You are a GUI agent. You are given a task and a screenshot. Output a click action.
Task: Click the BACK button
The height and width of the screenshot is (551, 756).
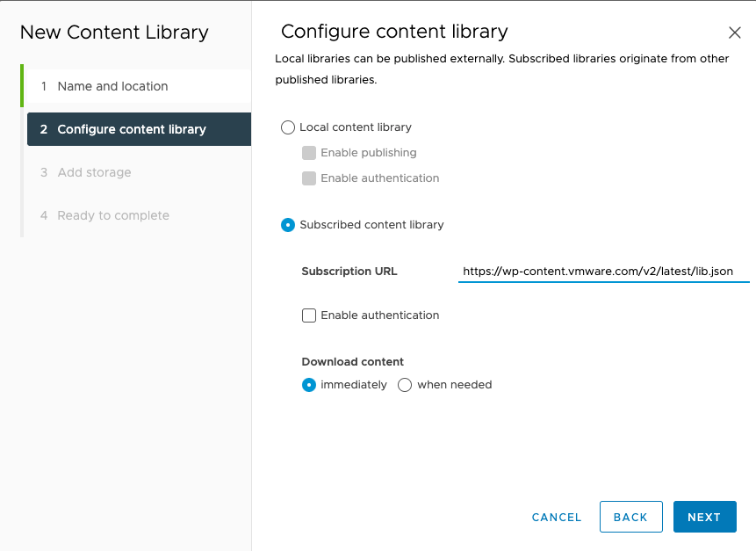[x=630, y=517]
